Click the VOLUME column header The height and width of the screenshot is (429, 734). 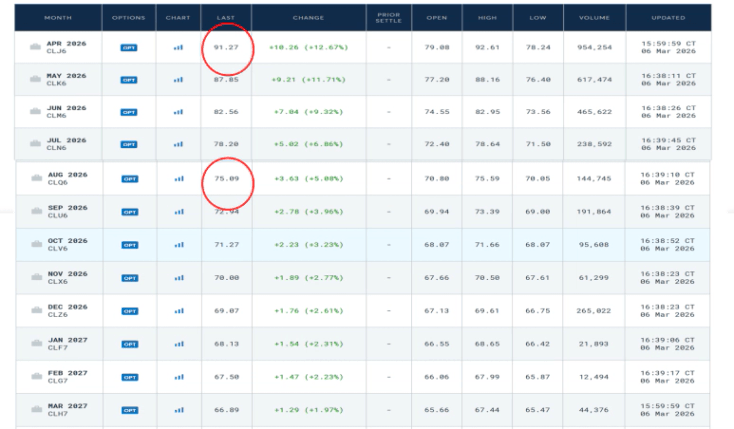click(x=593, y=17)
